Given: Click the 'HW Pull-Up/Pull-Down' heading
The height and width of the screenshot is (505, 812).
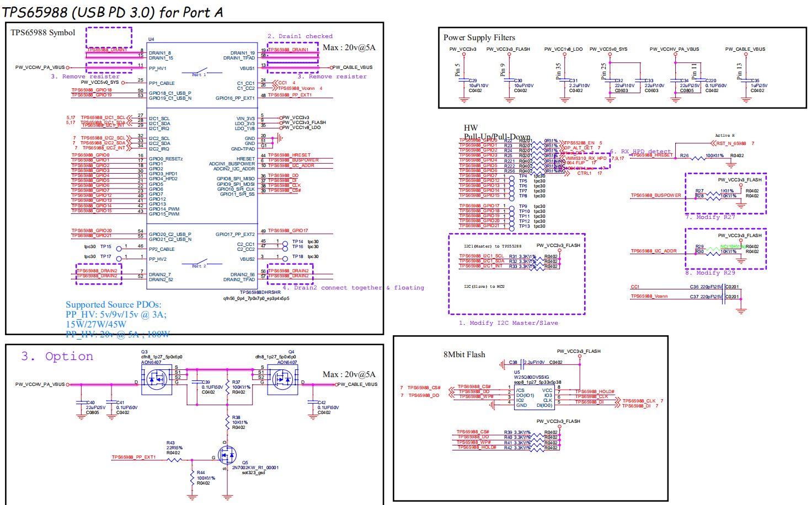Looking at the screenshot, I should [x=497, y=132].
